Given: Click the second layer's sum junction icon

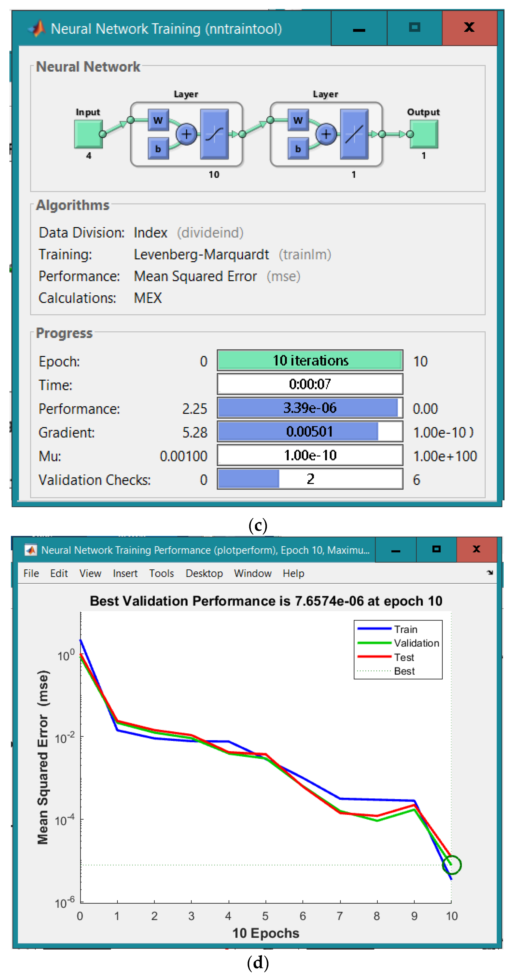Looking at the screenshot, I should (x=326, y=134).
